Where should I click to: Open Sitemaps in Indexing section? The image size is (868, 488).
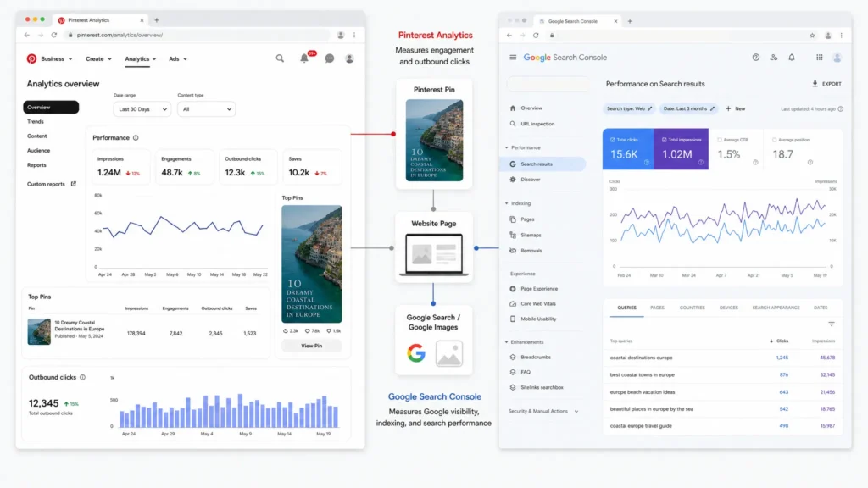point(531,236)
